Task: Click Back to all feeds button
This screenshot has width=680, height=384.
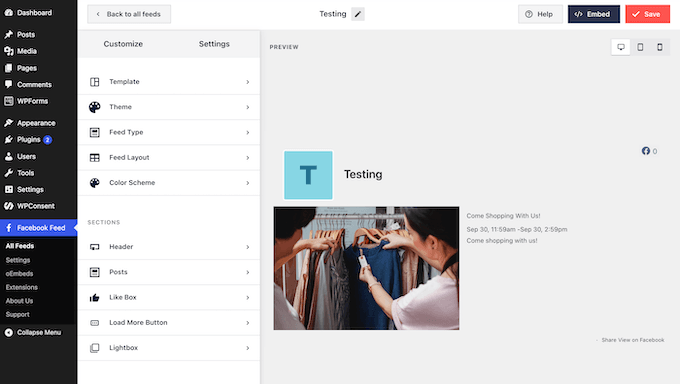Action: pyautogui.click(x=129, y=14)
